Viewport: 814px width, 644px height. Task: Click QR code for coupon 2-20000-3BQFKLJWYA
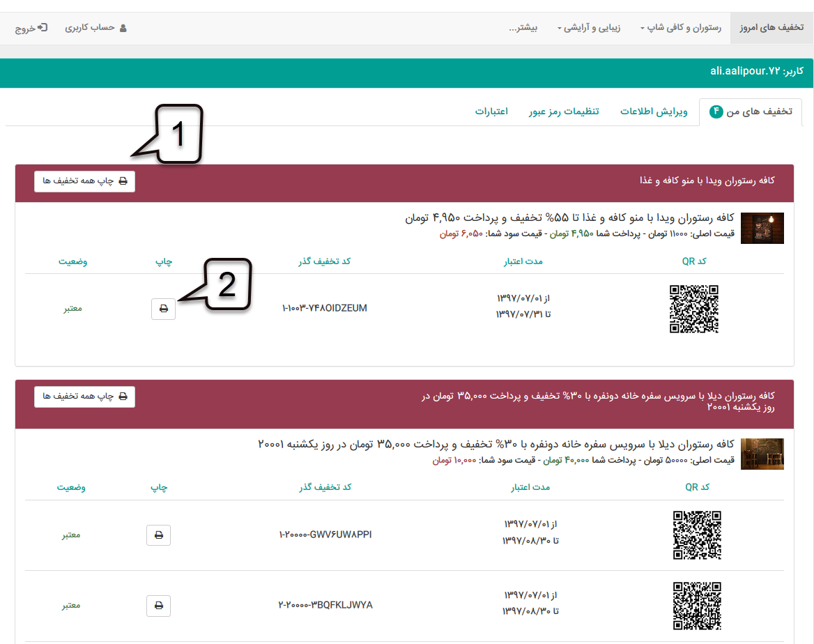(696, 606)
